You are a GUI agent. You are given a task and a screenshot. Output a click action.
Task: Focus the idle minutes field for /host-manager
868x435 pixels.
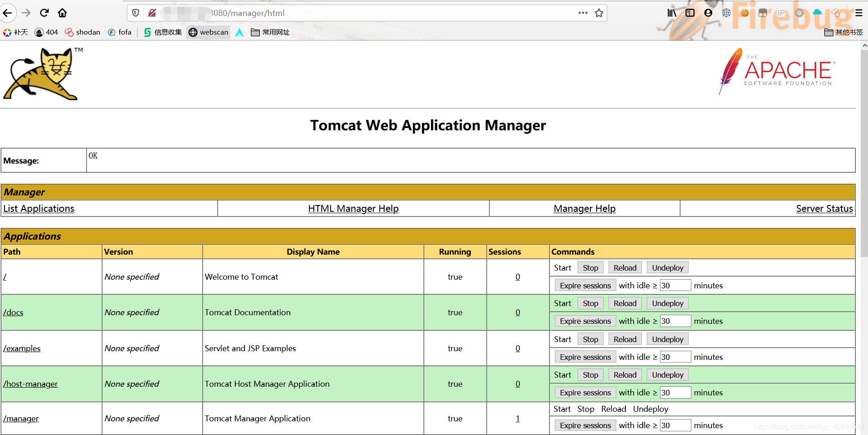pyautogui.click(x=675, y=393)
